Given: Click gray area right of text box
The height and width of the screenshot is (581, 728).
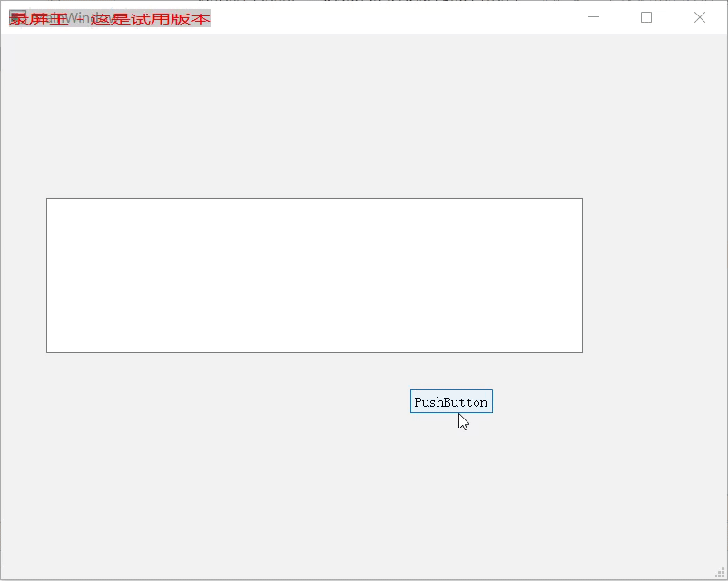Looking at the screenshot, I should pyautogui.click(x=654, y=275).
